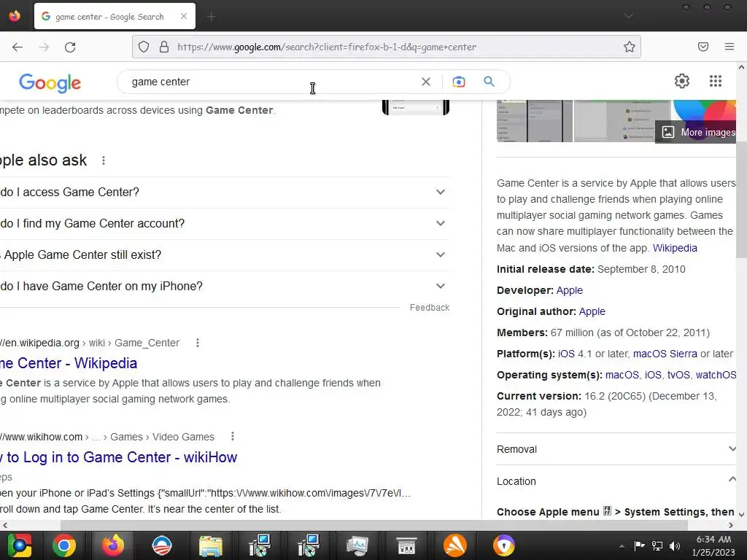
Task: Search by image with the camera icon
Action: coord(459,82)
